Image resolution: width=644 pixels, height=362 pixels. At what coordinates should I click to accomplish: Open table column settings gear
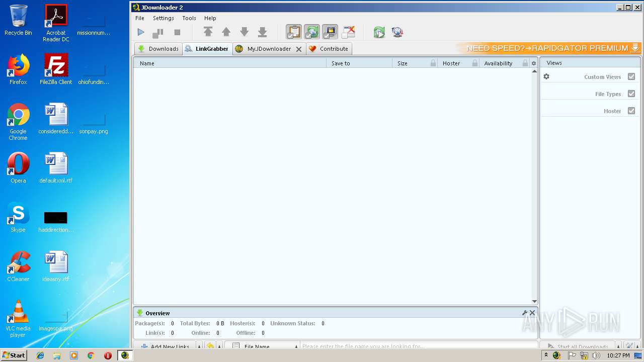[x=534, y=63]
